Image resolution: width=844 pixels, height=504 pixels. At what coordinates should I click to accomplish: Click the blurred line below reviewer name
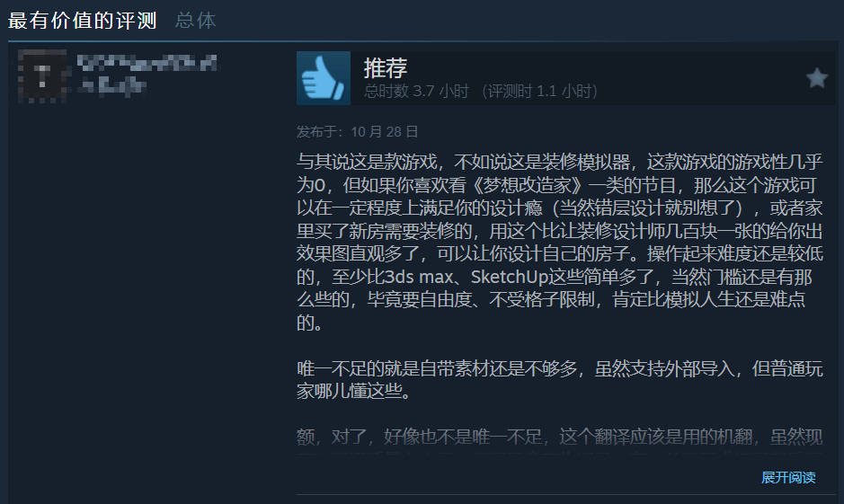(x=111, y=85)
